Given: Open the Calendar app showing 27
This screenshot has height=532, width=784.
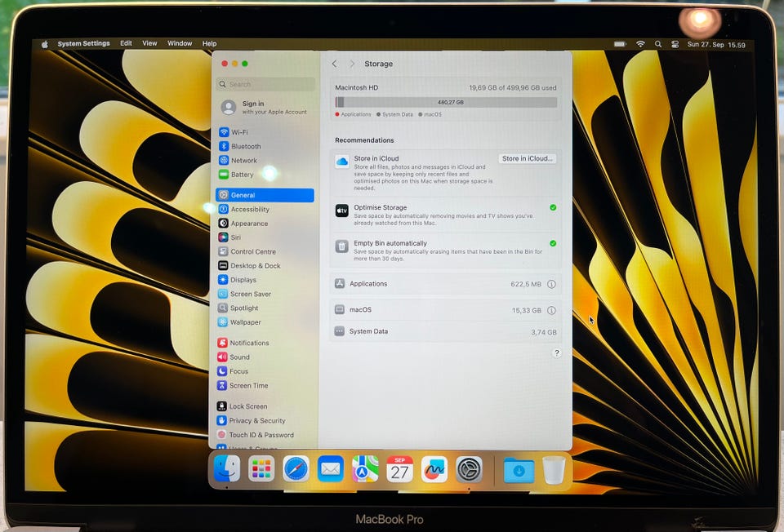Looking at the screenshot, I should [399, 469].
